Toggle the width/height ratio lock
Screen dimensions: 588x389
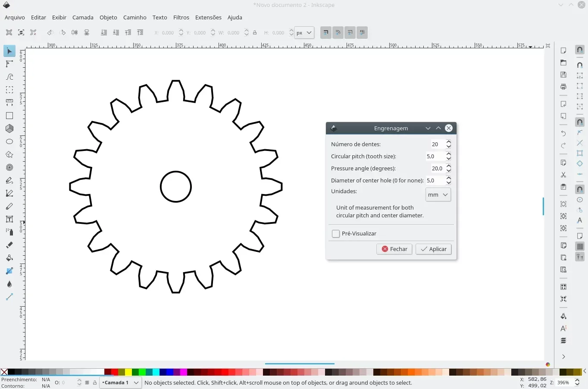point(255,33)
